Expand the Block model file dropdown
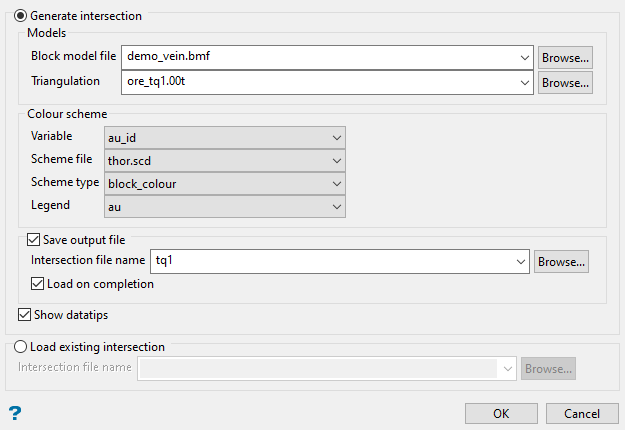Screen dimensions: 625x430 [x=525, y=57]
